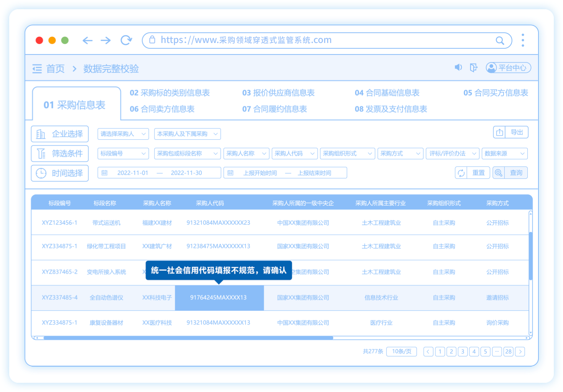The height and width of the screenshot is (392, 563).
Task: Click the 首页 breadcrumb link
Action: click(x=56, y=69)
